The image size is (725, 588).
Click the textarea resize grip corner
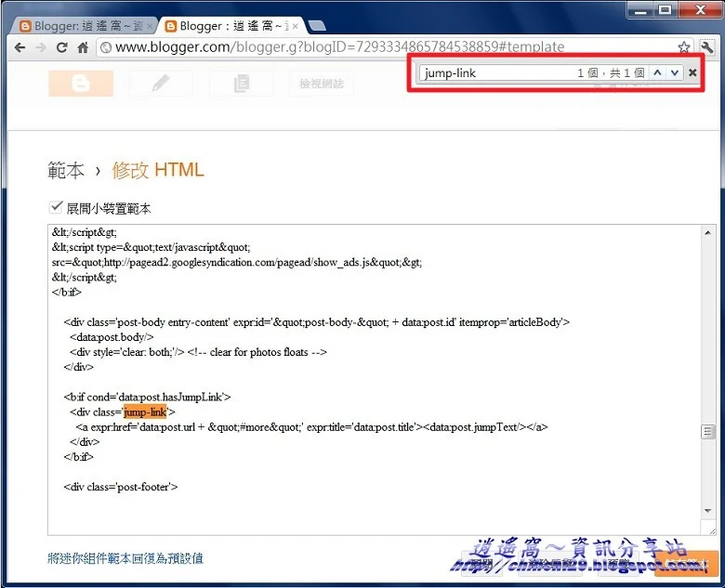pyautogui.click(x=711, y=530)
